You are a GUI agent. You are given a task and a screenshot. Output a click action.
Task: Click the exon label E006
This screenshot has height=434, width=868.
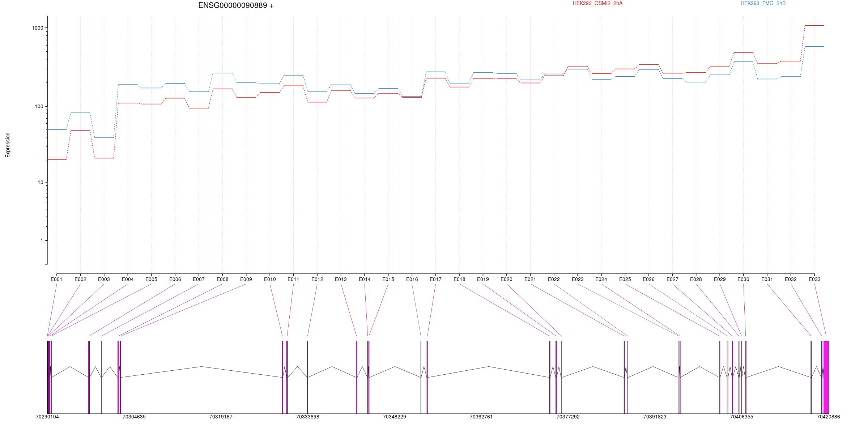click(x=175, y=279)
